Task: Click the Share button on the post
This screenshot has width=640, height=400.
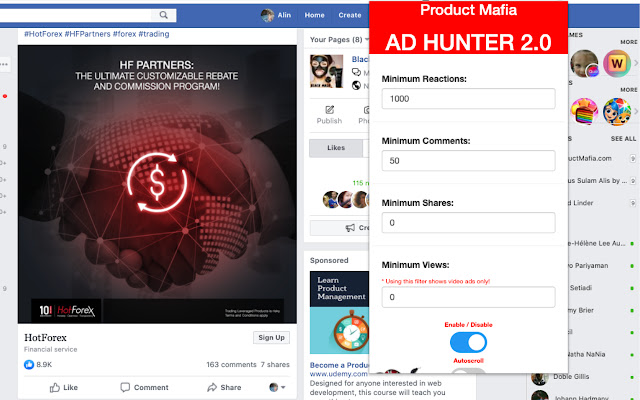Action: (x=224, y=387)
